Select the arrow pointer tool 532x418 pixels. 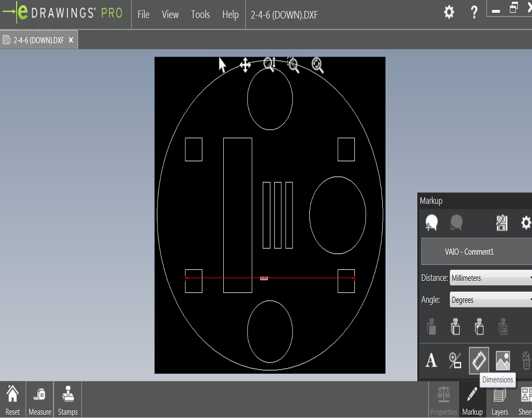click(222, 65)
